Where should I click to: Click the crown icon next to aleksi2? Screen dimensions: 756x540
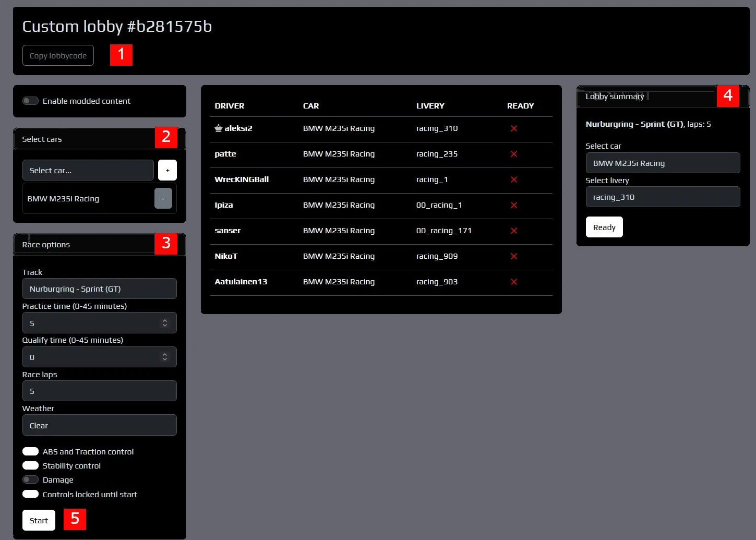click(219, 128)
